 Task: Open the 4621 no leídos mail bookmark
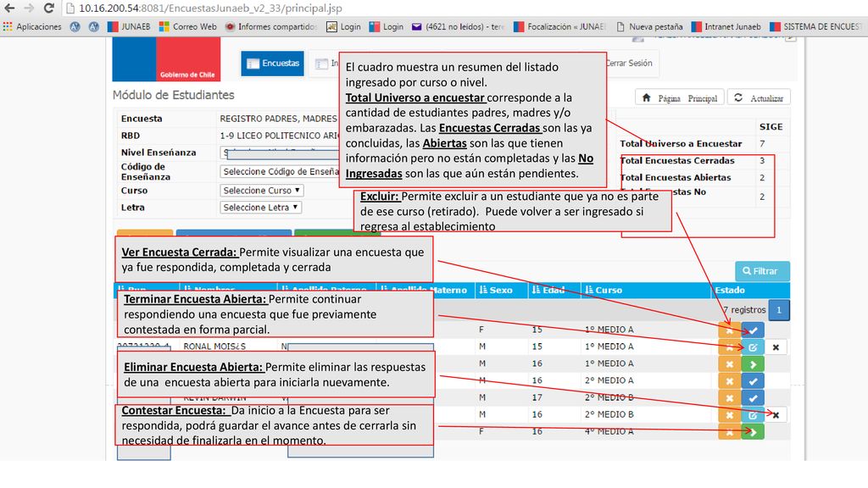(459, 26)
